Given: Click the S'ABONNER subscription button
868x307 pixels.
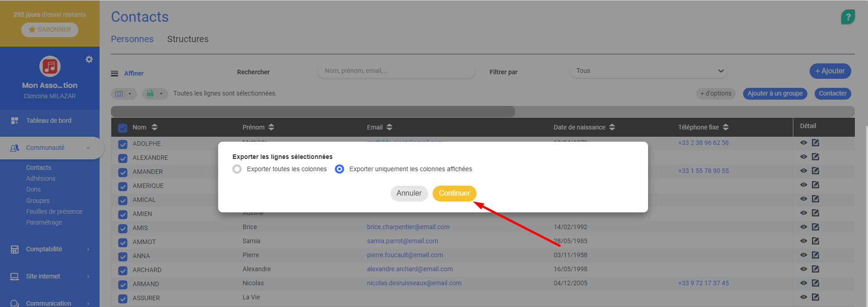Looking at the screenshot, I should [x=50, y=29].
